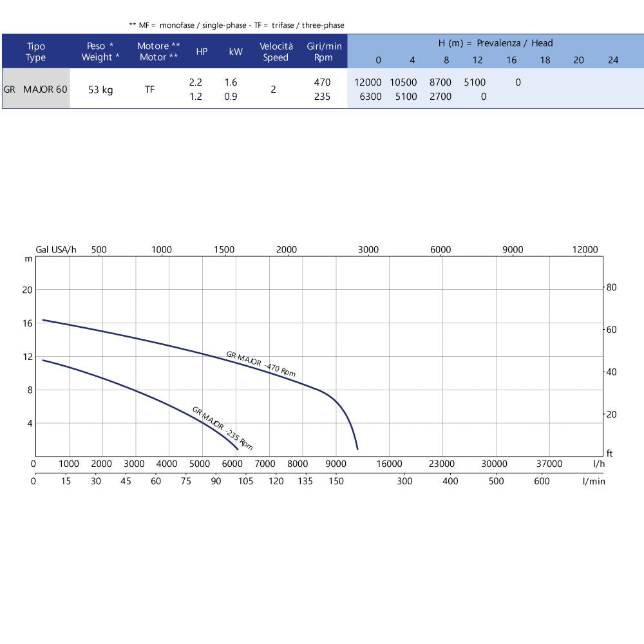Click the 'ft' unit label

point(609,453)
